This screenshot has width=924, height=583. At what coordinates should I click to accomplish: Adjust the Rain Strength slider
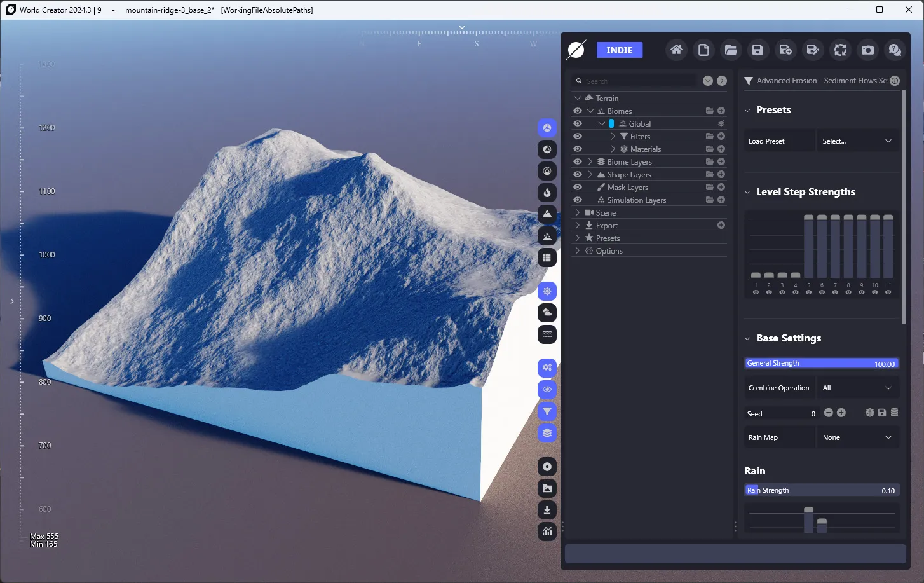point(822,490)
